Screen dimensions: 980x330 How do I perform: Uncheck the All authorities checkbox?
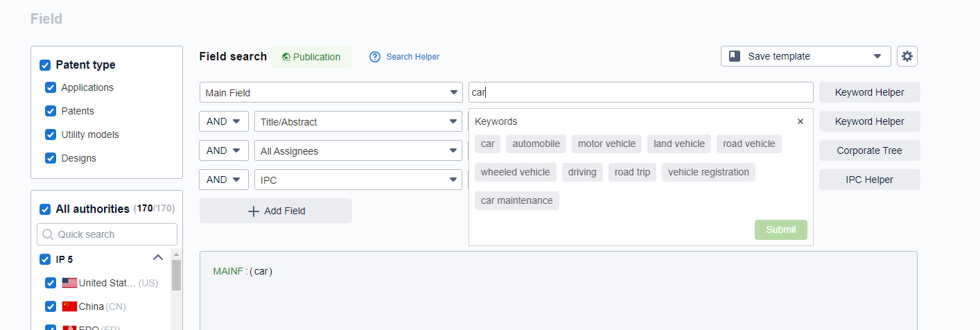click(x=45, y=209)
